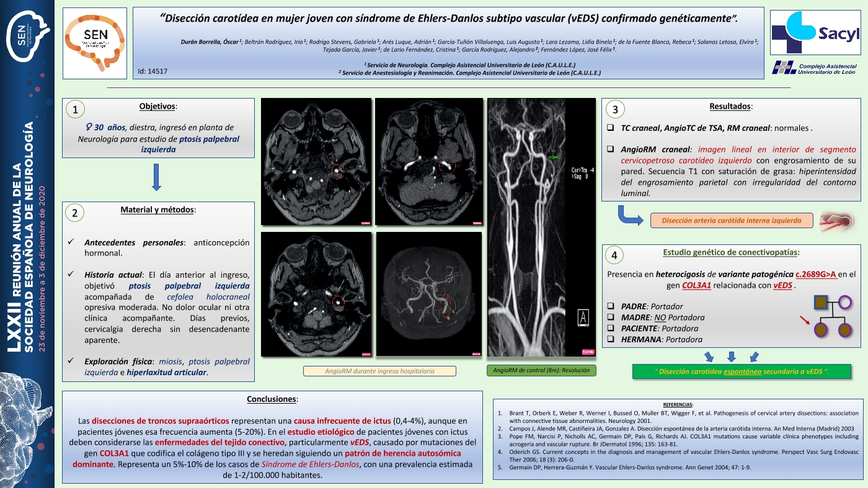
Task: Select the "Conclusiones" heading
Action: [x=273, y=399]
